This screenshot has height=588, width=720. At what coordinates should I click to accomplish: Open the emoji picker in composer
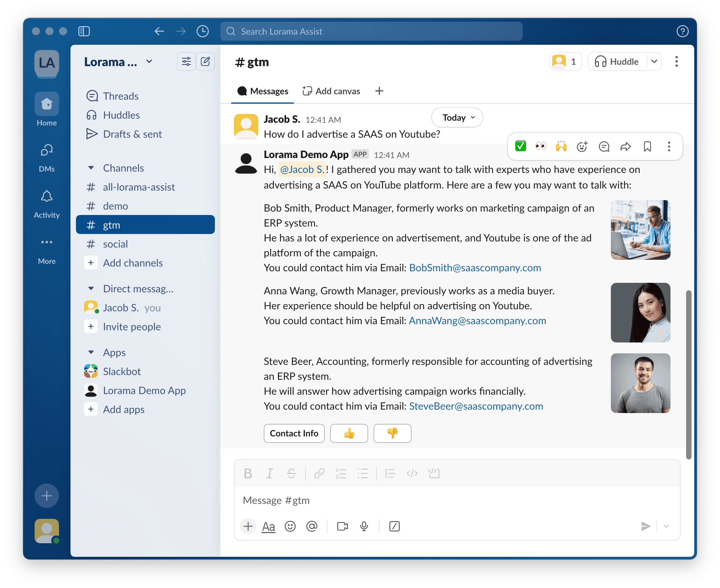coord(290,526)
